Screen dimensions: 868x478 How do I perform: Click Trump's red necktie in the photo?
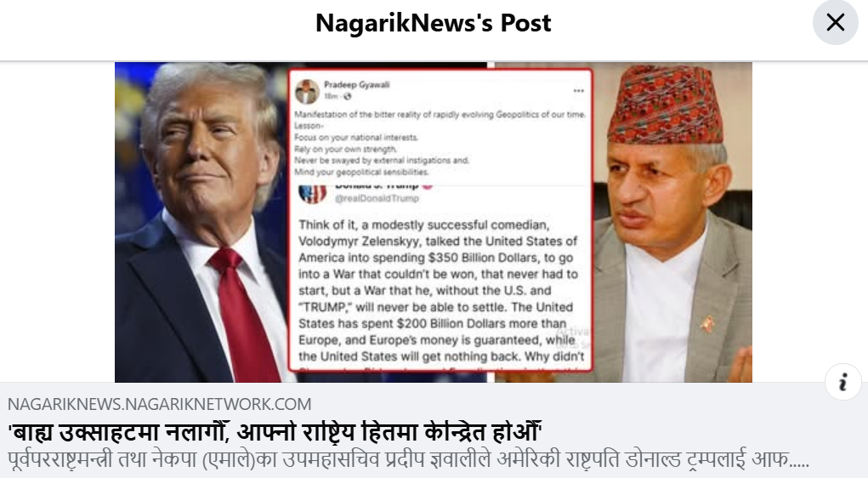tap(244, 315)
